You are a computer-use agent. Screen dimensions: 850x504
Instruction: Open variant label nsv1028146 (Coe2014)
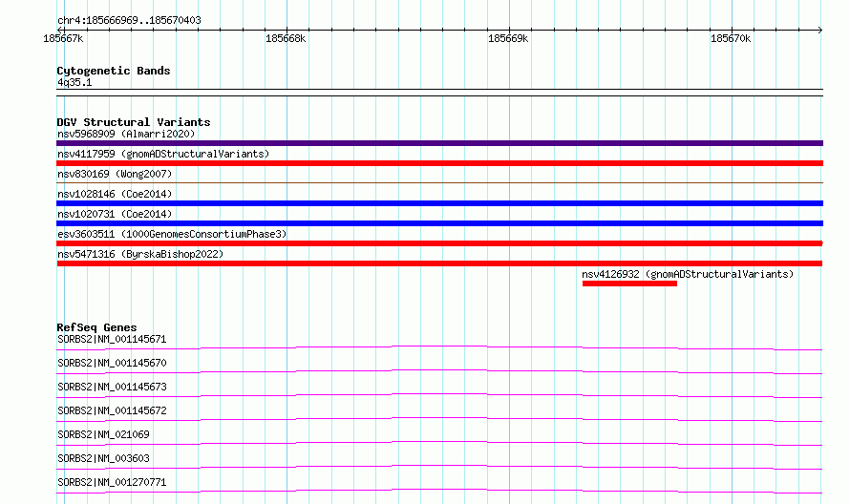115,194
